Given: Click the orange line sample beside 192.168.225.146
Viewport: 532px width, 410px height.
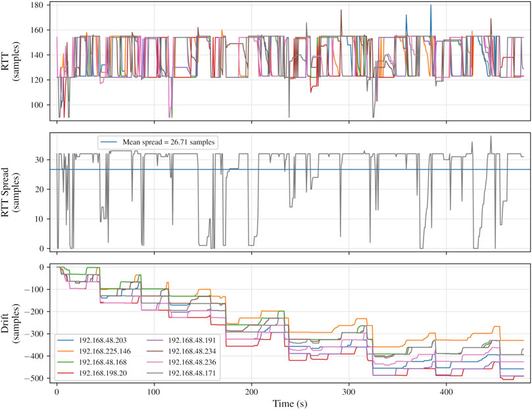Looking at the screenshot, I should pos(66,352).
